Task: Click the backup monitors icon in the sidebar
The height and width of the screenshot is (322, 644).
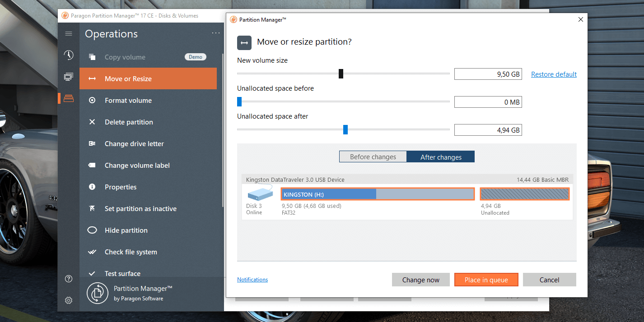Action: [69, 77]
